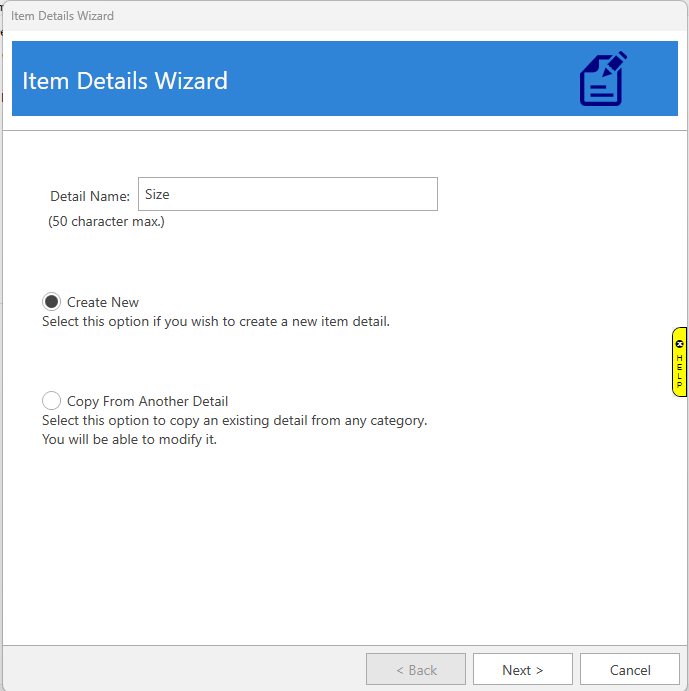Click the Detail Name: label

click(x=90, y=196)
